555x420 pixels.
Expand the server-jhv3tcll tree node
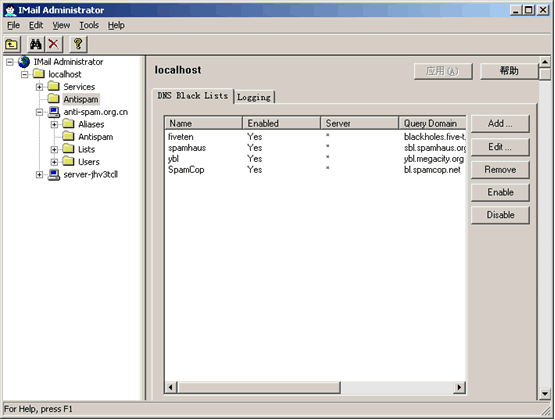[x=39, y=174]
